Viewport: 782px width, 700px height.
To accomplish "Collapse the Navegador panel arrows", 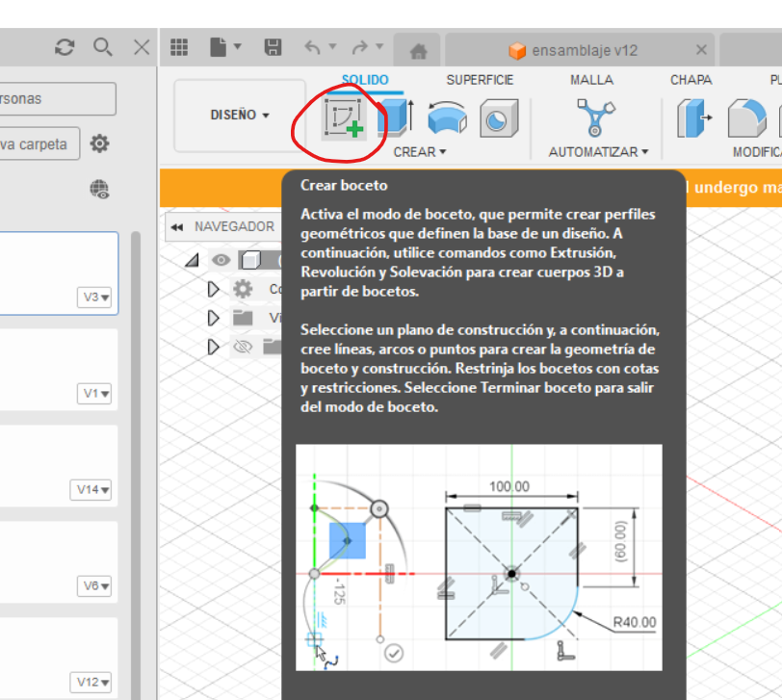I will tap(176, 227).
